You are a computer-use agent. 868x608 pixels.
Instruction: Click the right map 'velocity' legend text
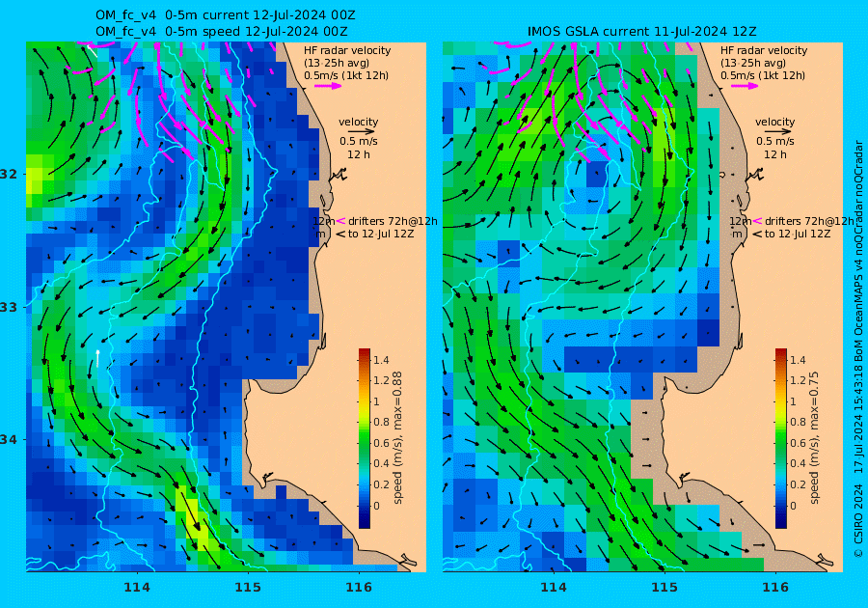[774, 122]
